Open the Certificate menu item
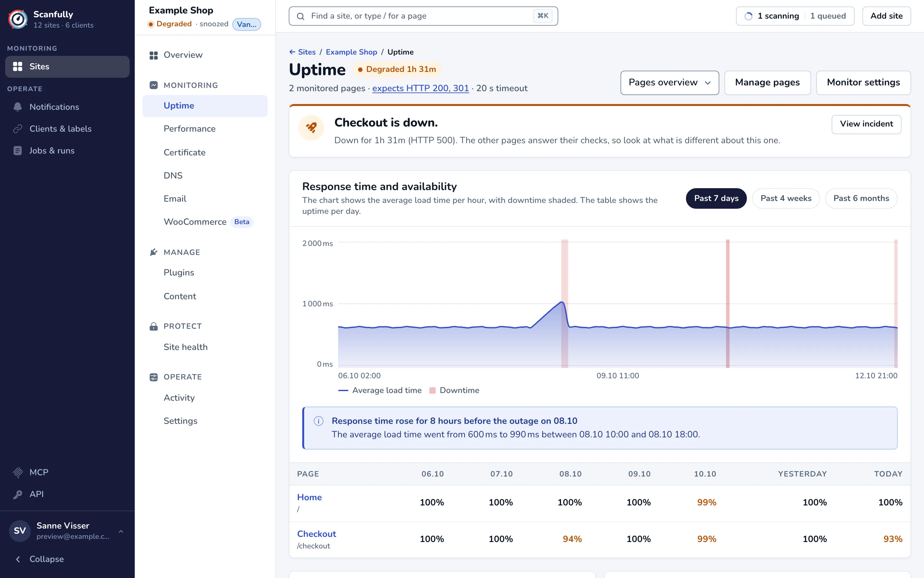Image resolution: width=924 pixels, height=578 pixels. (x=205, y=153)
